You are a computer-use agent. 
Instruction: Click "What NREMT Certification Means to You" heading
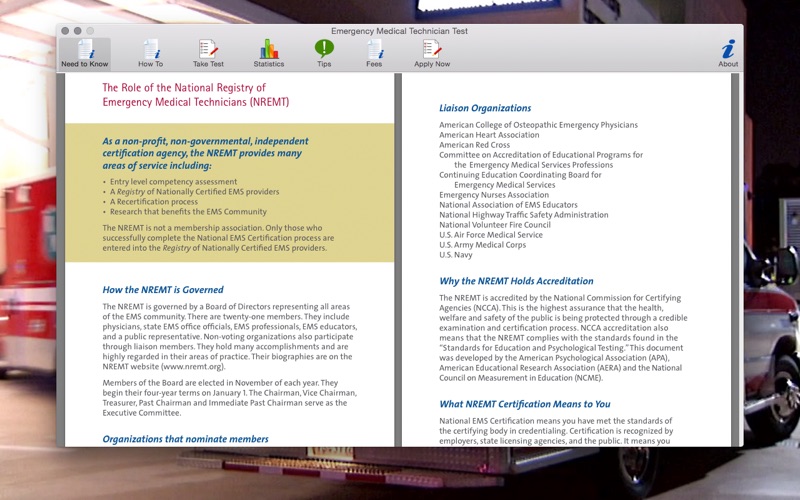[x=524, y=404]
